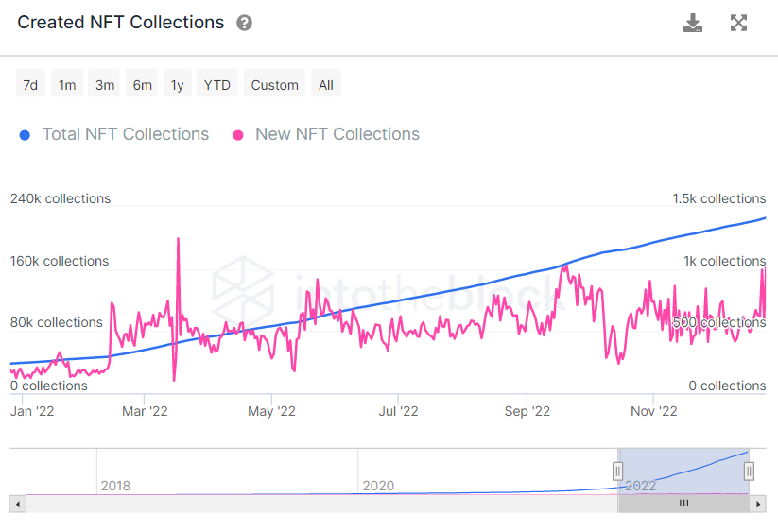Choose the 6m time range
Screen dimensions: 778x532
point(142,83)
